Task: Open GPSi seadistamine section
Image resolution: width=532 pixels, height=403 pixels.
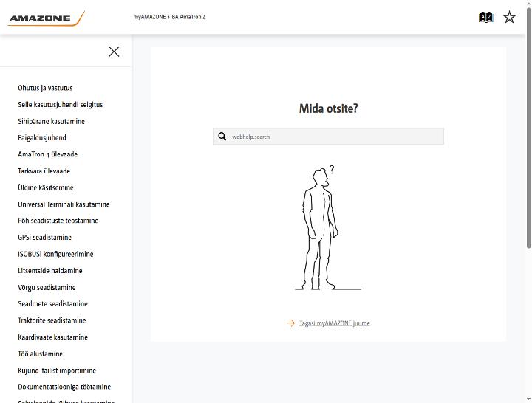Action: [x=45, y=237]
